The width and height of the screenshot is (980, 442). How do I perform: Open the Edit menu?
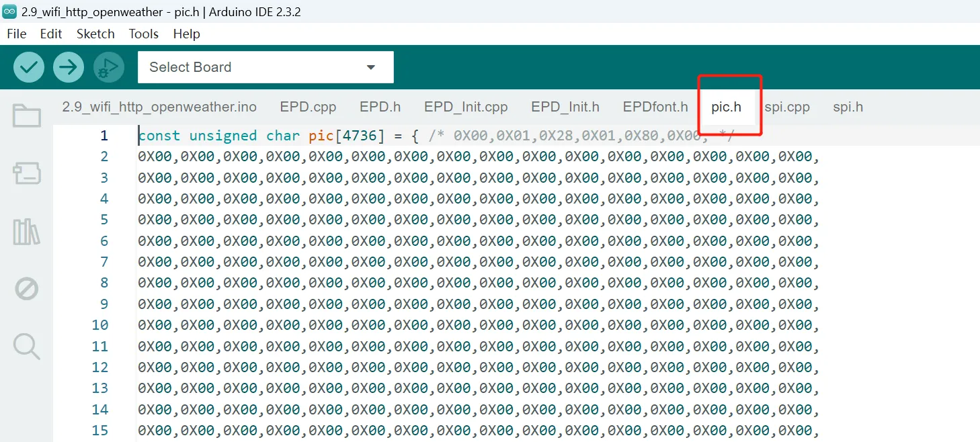51,34
